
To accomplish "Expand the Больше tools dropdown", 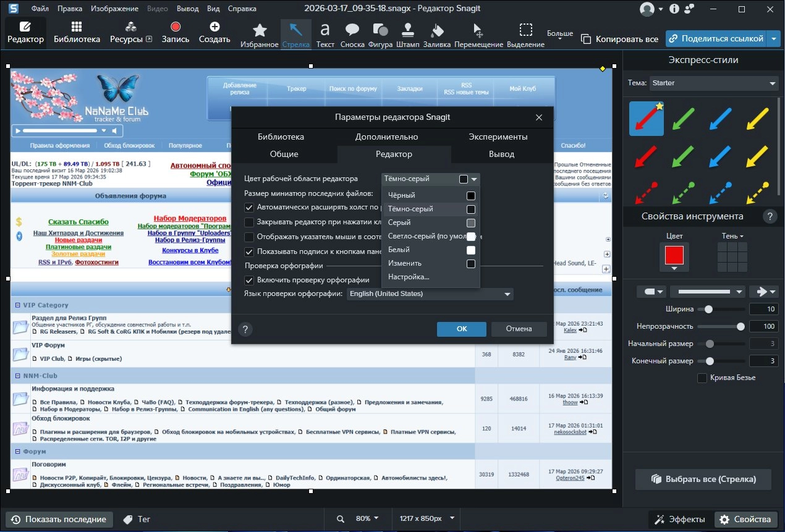I will tap(560, 35).
